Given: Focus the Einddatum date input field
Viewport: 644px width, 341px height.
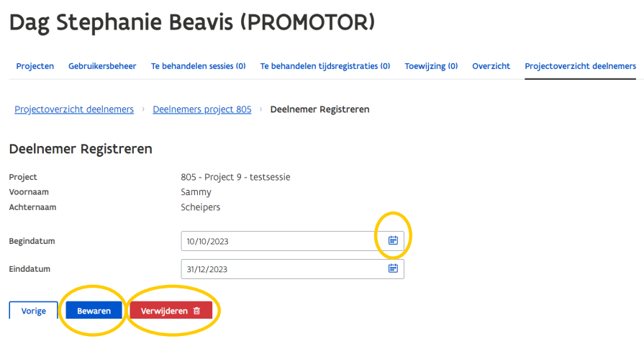Looking at the screenshot, I should pyautogui.click(x=277, y=269).
